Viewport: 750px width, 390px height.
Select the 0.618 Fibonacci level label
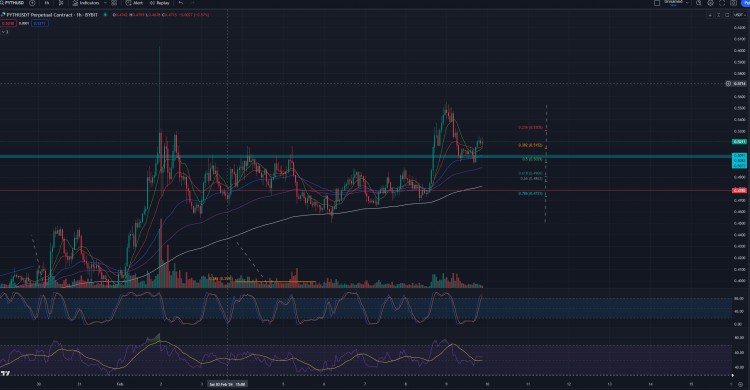[x=530, y=174]
